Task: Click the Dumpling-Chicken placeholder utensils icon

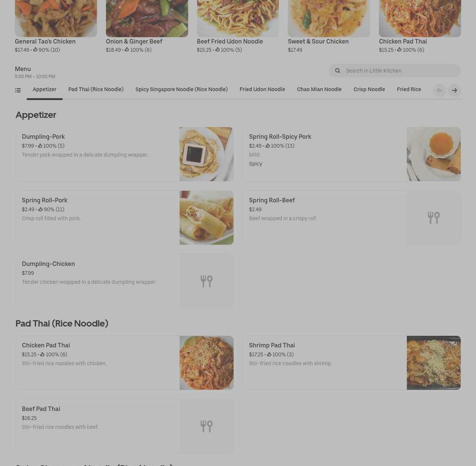Action: click(206, 281)
